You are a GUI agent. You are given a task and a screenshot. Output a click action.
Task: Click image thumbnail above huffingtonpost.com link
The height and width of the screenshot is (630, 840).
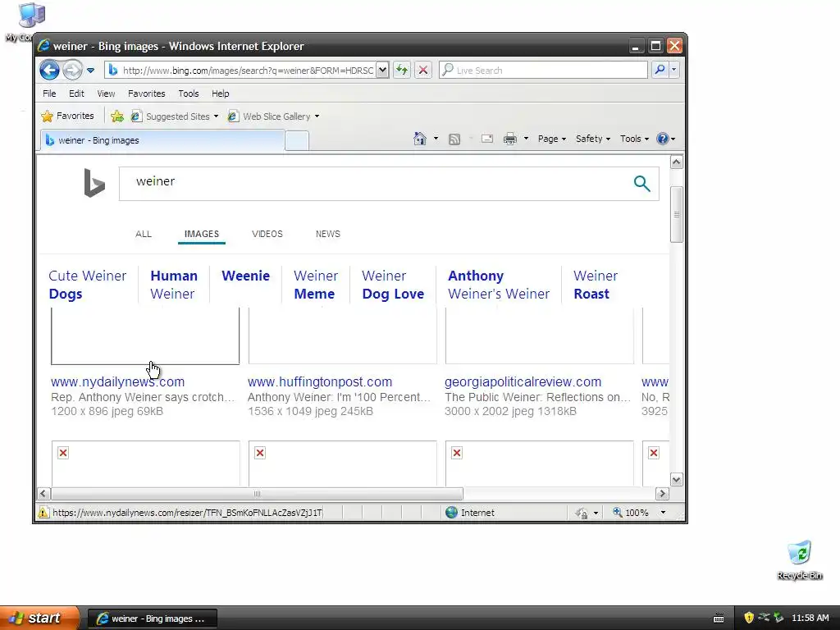point(342,336)
